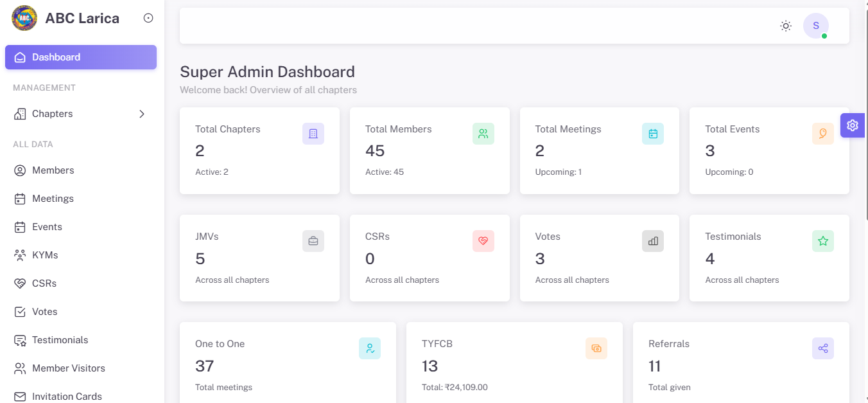The height and width of the screenshot is (403, 868).
Task: Click the One to One user-check icon
Action: coord(370,348)
